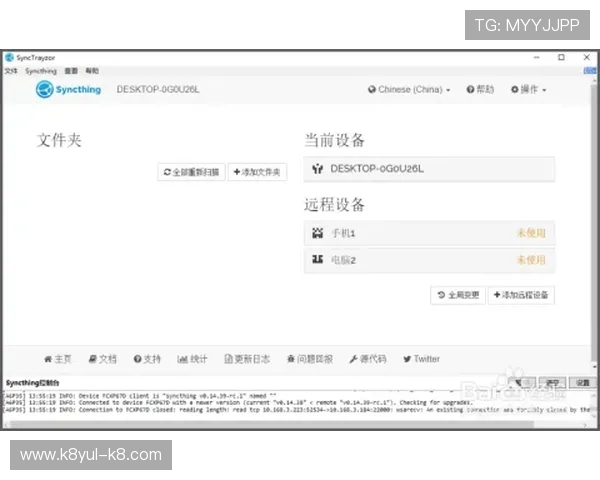Viewport: 600px width, 480px height.
Task: Open the 支持 support link
Action: [x=147, y=359]
